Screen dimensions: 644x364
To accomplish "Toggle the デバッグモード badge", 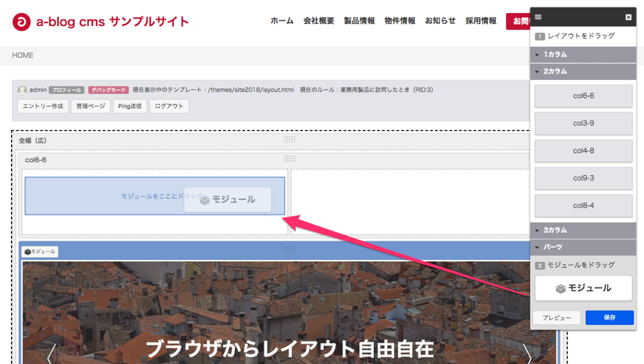I will (108, 90).
